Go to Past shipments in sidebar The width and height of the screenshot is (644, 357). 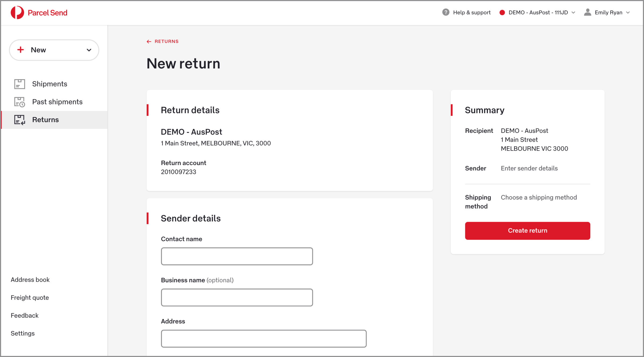(x=57, y=102)
